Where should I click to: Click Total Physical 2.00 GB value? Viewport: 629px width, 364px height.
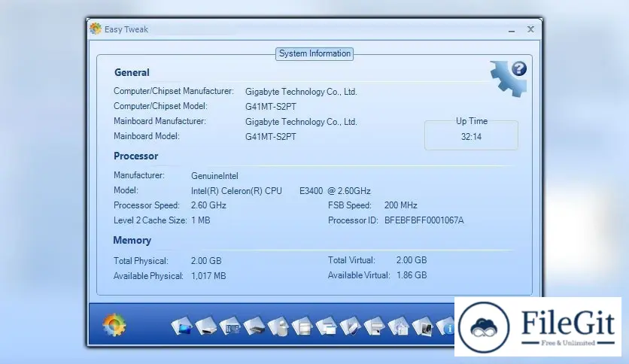pos(206,261)
